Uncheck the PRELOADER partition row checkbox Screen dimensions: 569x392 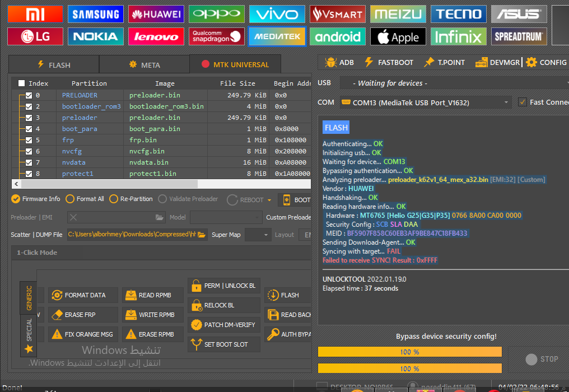(x=29, y=95)
